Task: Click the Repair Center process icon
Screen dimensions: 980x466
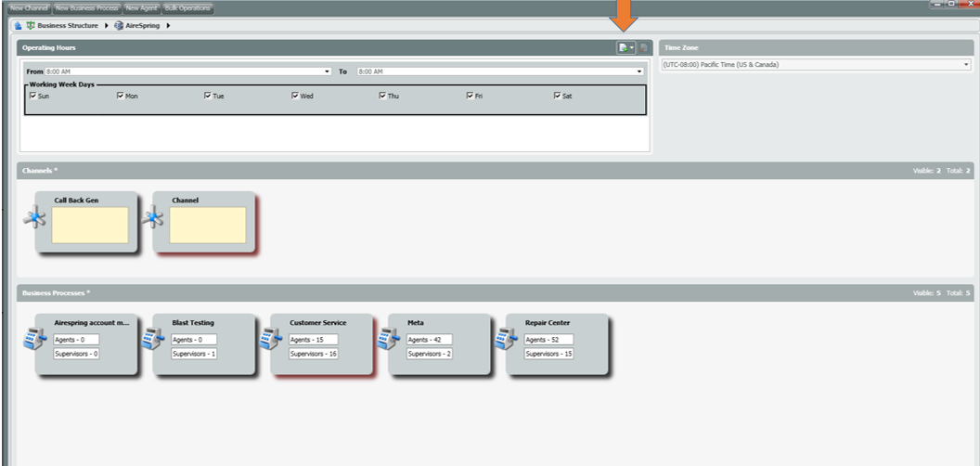Action: point(504,340)
